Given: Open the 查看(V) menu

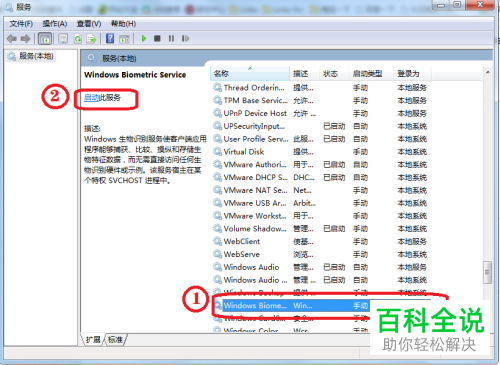Looking at the screenshot, I should (x=89, y=24).
